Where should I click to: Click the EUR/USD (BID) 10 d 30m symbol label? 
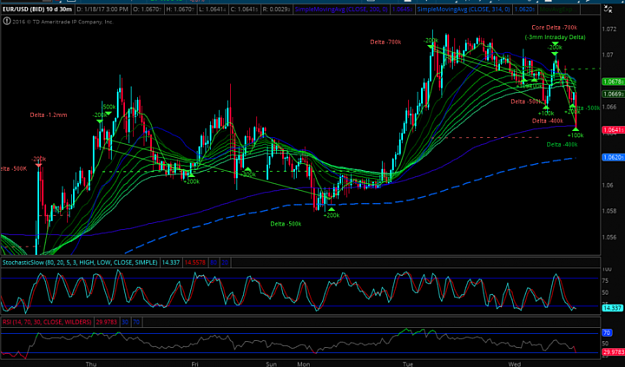(37, 9)
